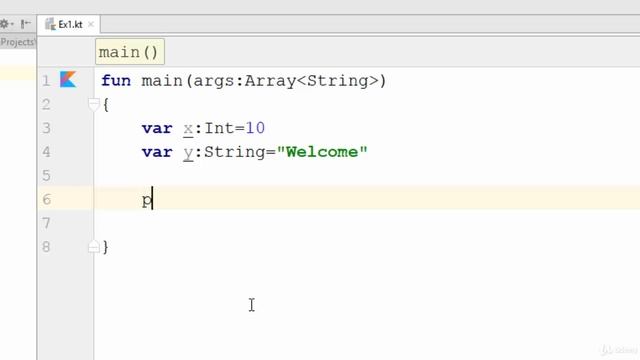Click the "Welcome" string literal
Screen dimensions: 640x360
(x=322, y=152)
